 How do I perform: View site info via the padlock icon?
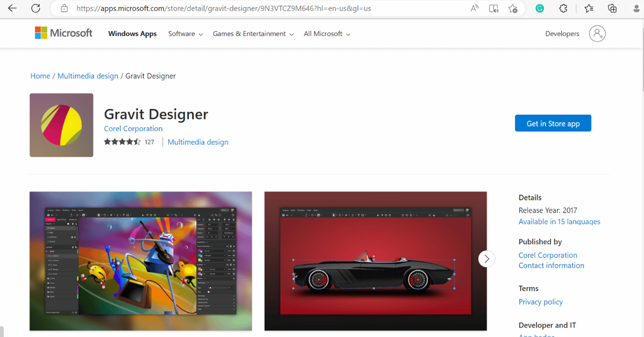64,8
